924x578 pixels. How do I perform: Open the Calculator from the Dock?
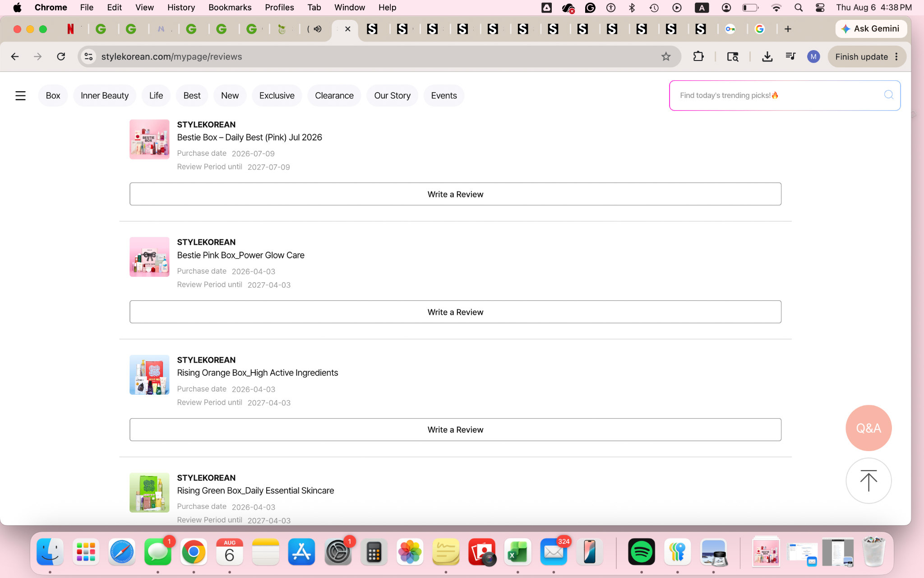click(374, 552)
